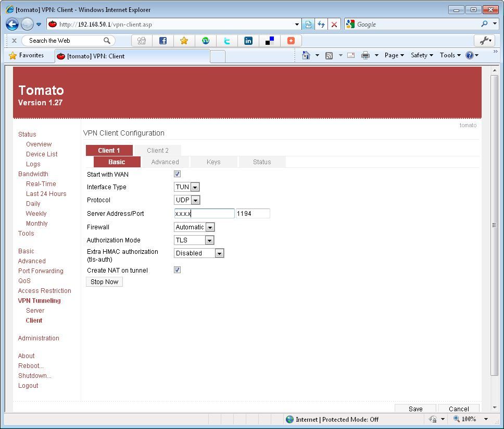Open the VPN Server settings link
Viewport: 504px width, 429px height.
(x=35, y=310)
